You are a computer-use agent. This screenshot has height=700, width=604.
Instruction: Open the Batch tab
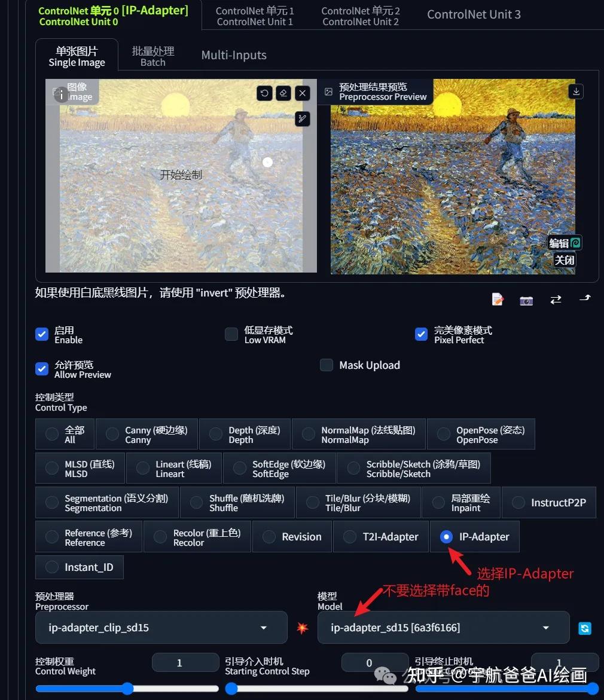pos(153,56)
